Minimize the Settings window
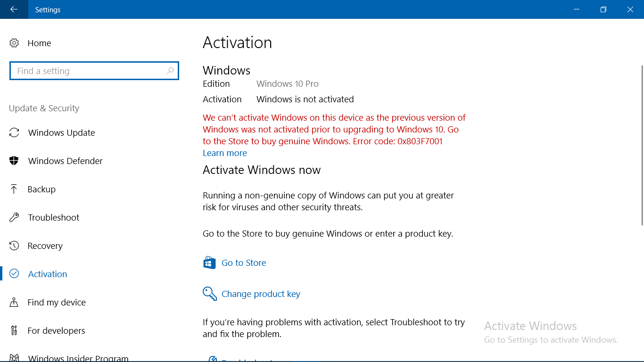The height and width of the screenshot is (362, 644). point(577,9)
